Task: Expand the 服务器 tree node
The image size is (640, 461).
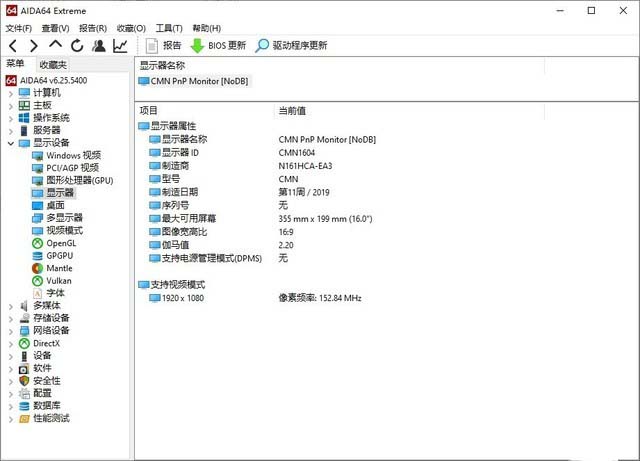Action: coord(11,131)
